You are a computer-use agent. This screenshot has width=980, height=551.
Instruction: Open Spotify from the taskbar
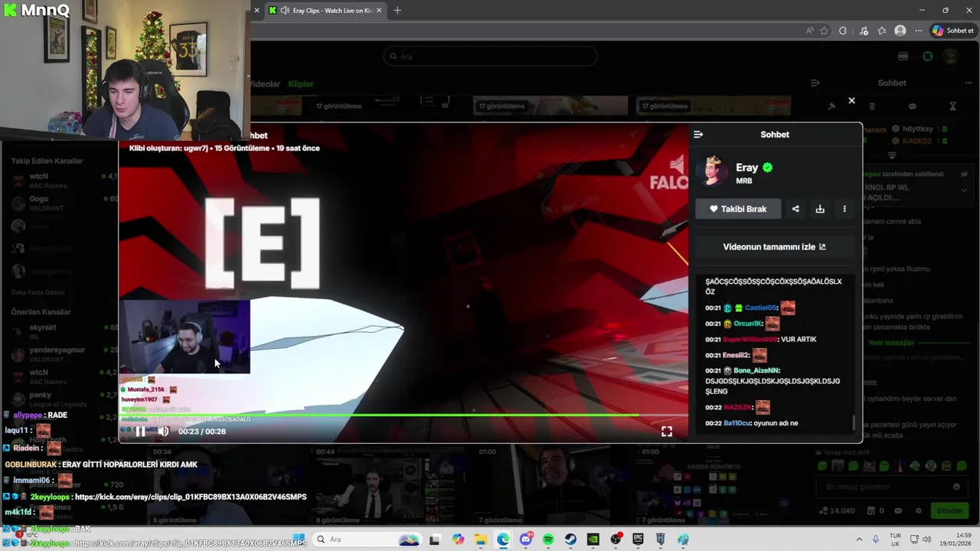[548, 540]
